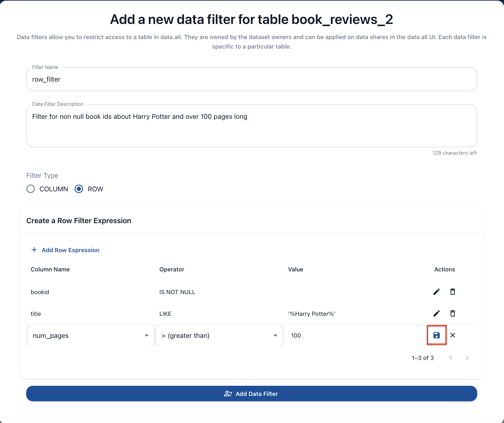
Task: Focus the Data Filter Description text area
Action: (252, 126)
